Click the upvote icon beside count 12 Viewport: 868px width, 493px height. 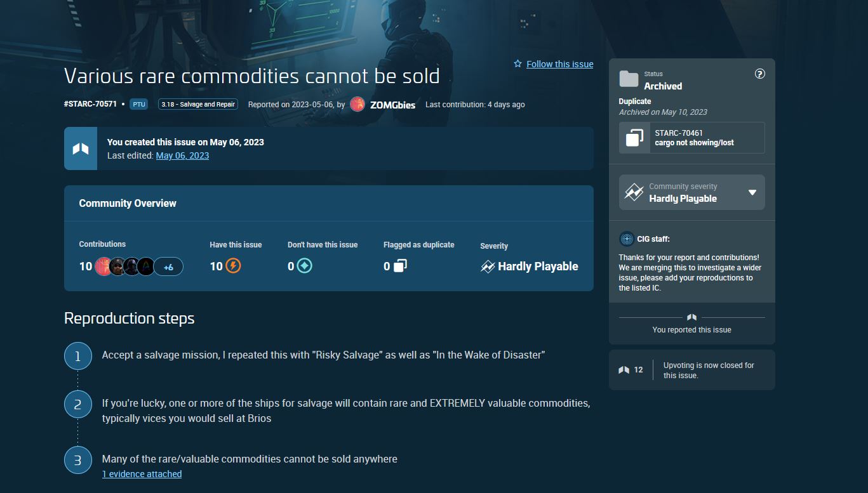pos(624,370)
